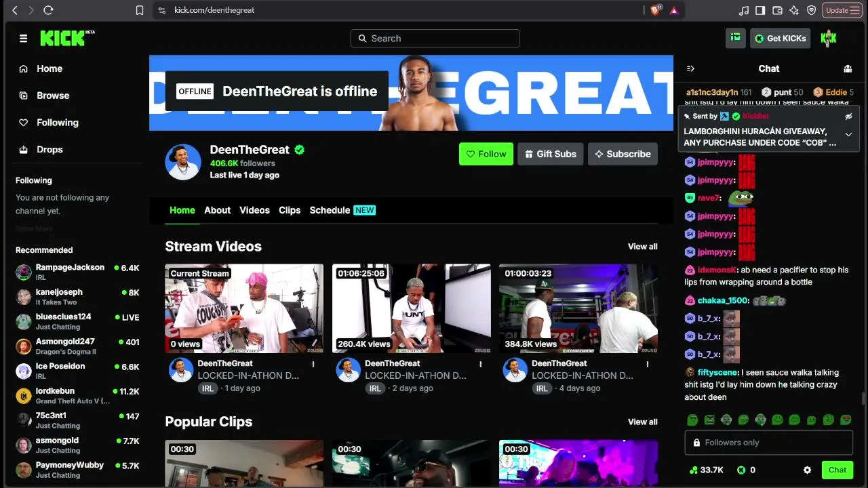Image resolution: width=868 pixels, height=488 pixels.
Task: Switch to the Videos tab
Action: pyautogui.click(x=254, y=210)
